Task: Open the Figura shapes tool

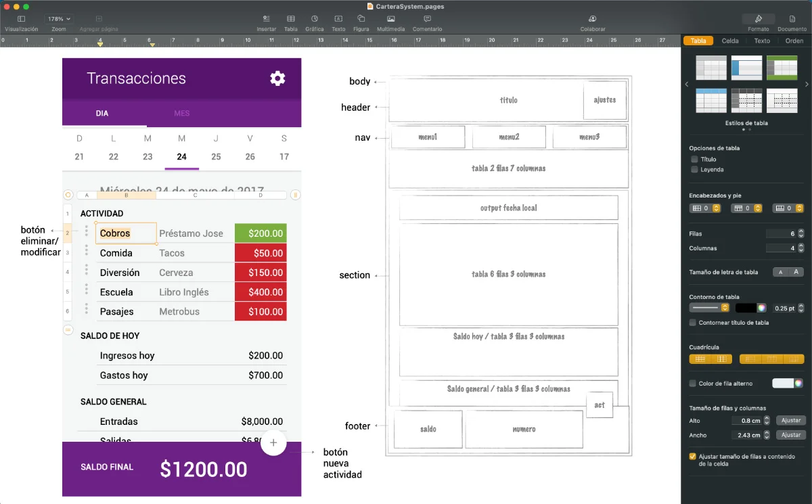Action: click(361, 19)
